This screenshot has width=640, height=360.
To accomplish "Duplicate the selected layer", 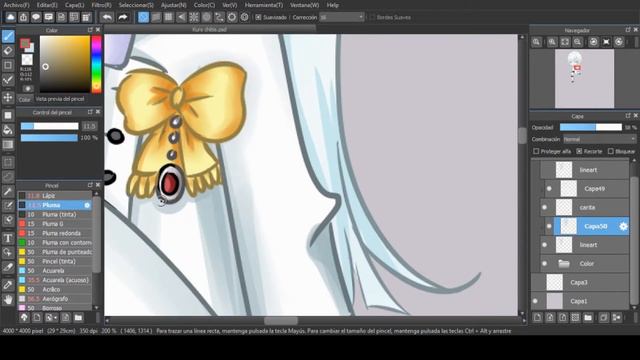I will [x=604, y=317].
